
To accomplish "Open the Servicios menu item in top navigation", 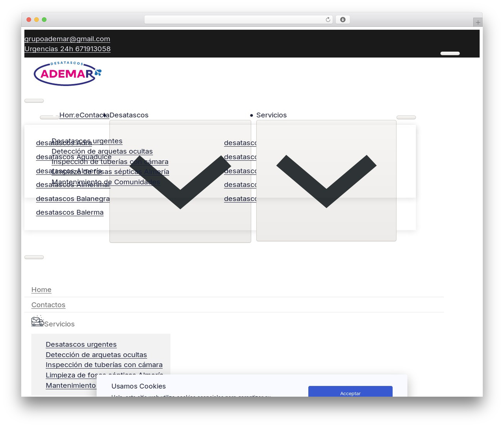I will click(x=271, y=115).
